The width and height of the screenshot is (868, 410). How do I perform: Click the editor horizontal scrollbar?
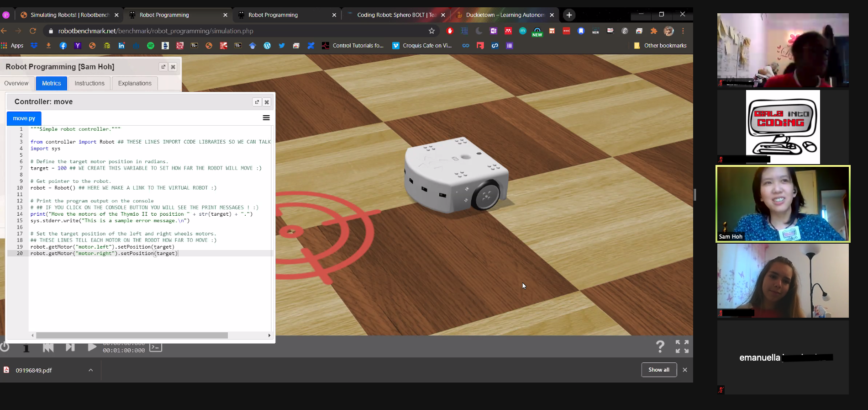(x=132, y=335)
